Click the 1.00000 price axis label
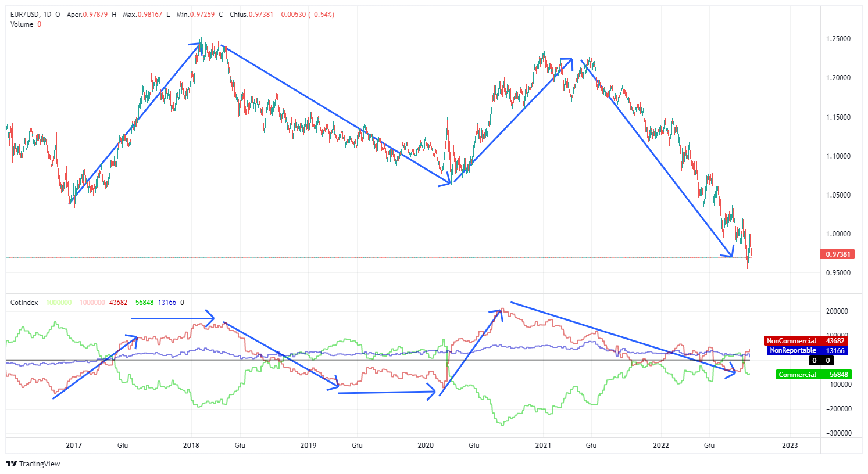This screenshot has width=868, height=474. pos(838,234)
